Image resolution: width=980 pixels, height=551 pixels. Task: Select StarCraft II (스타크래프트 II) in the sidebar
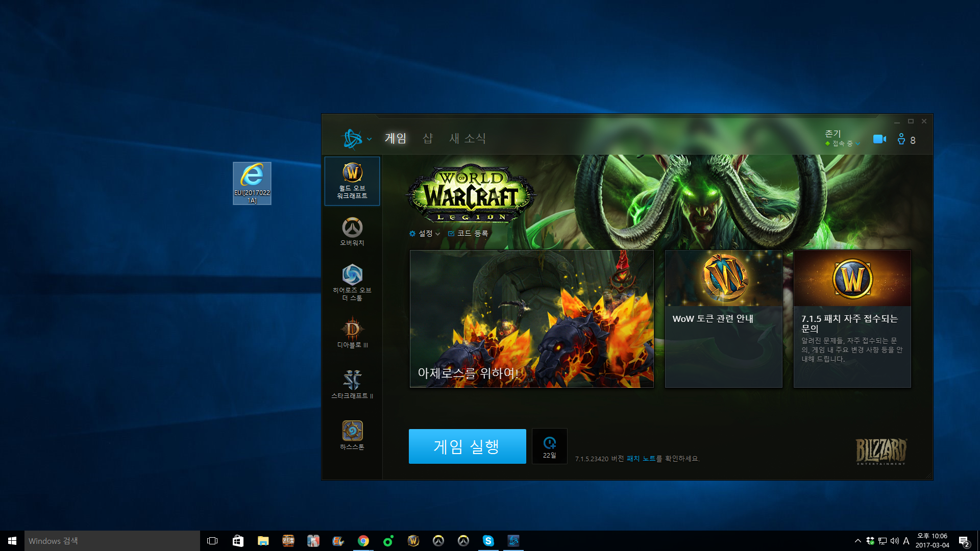pyautogui.click(x=352, y=385)
